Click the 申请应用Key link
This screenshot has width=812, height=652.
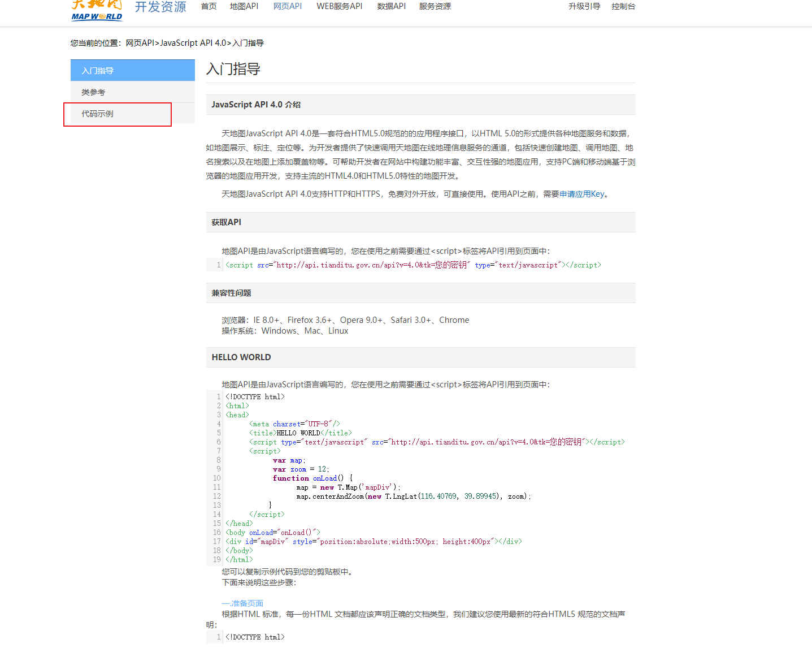(581, 194)
